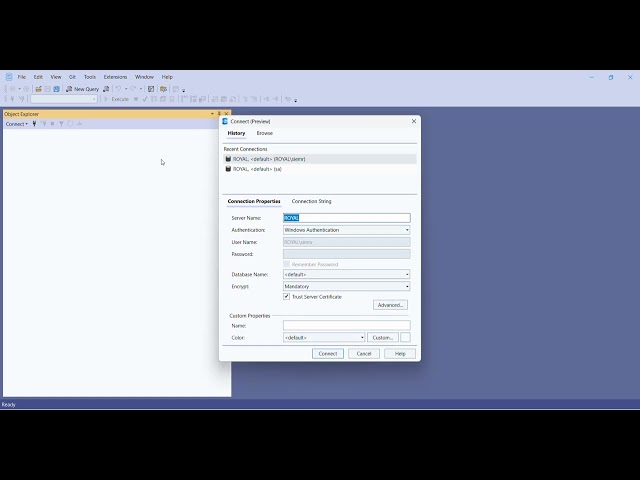Switch to the History tab

pos(236,133)
